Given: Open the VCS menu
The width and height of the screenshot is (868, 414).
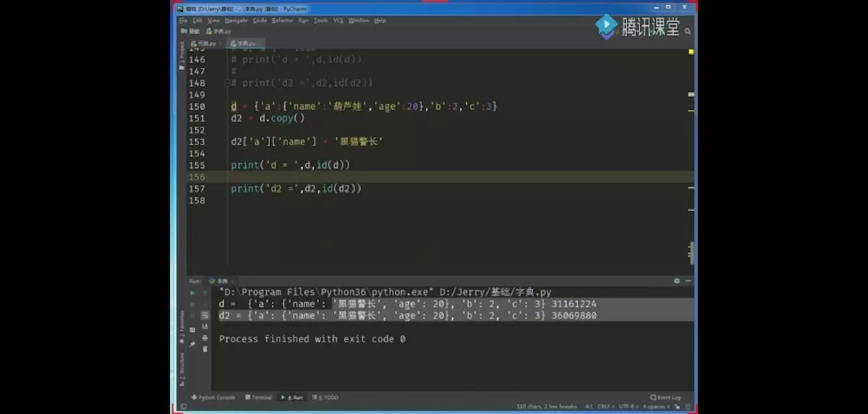Looking at the screenshot, I should click(x=338, y=20).
